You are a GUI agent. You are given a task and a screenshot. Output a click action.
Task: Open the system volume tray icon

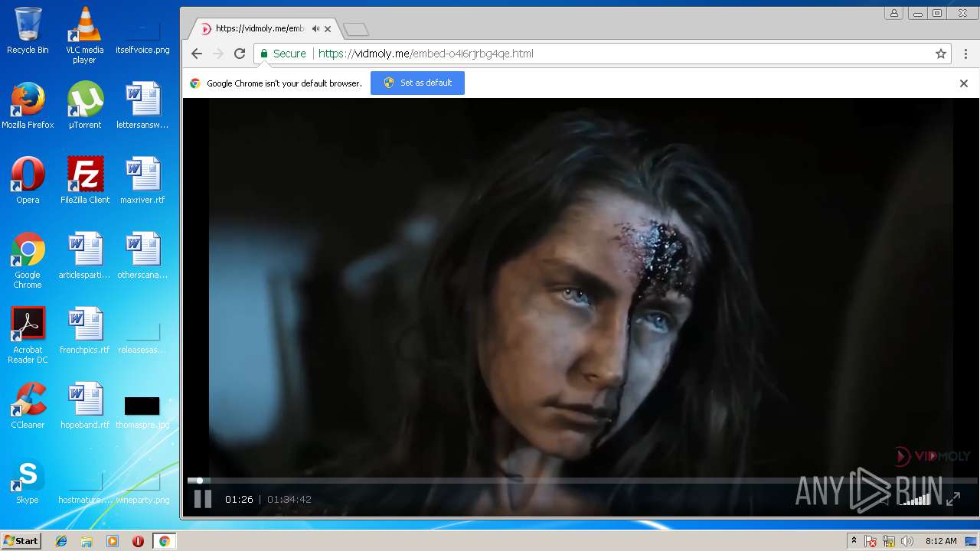pos(907,541)
